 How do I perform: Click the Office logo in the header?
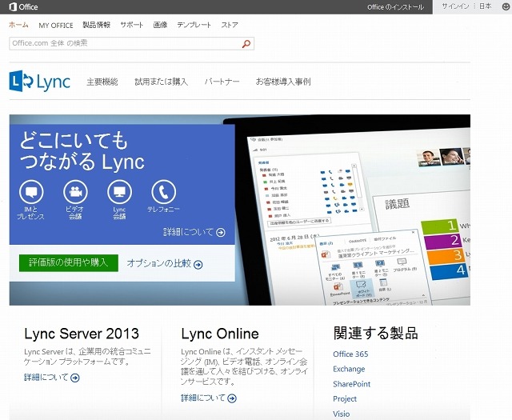click(23, 7)
